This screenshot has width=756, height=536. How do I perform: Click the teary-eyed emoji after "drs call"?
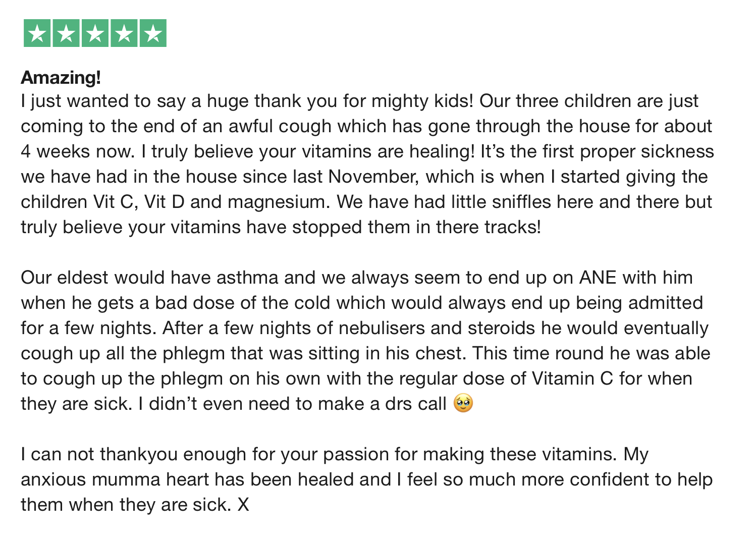pos(463,404)
